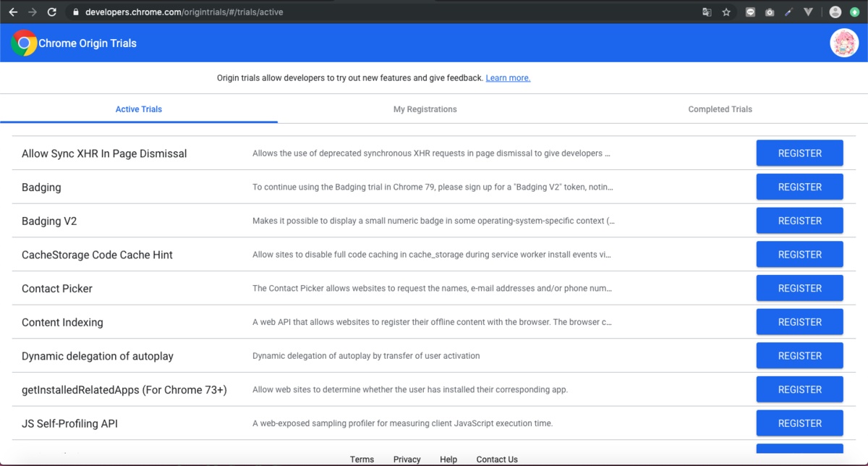Click the register offline content description
The image size is (868, 466).
tap(432, 322)
